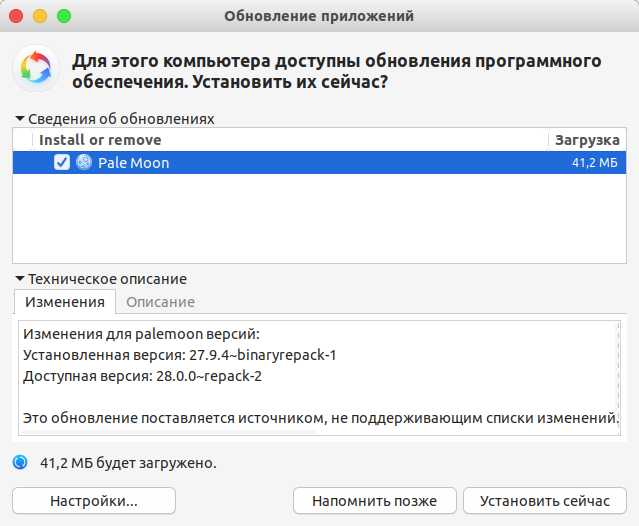Collapse the Техническое описание section
The width and height of the screenshot is (639, 526).
(x=20, y=279)
